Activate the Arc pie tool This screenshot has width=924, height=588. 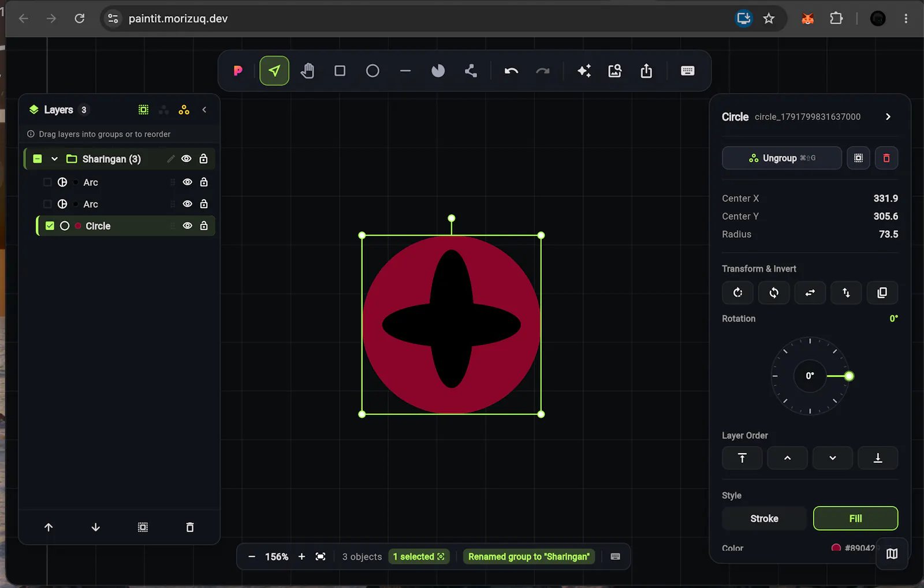tap(438, 71)
